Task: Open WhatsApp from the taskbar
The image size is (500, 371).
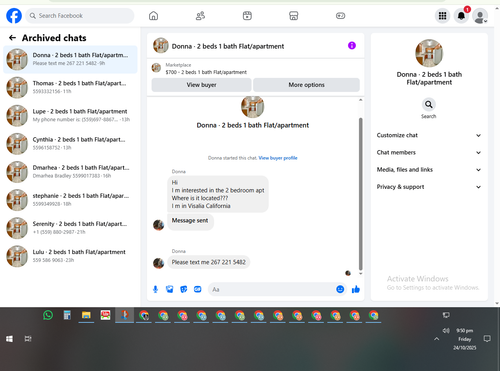Action: tap(48, 315)
